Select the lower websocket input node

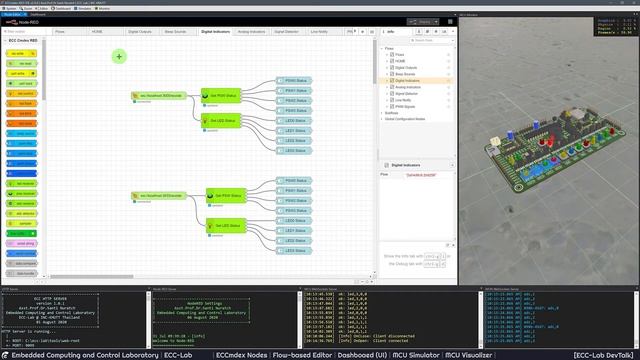coord(159,196)
